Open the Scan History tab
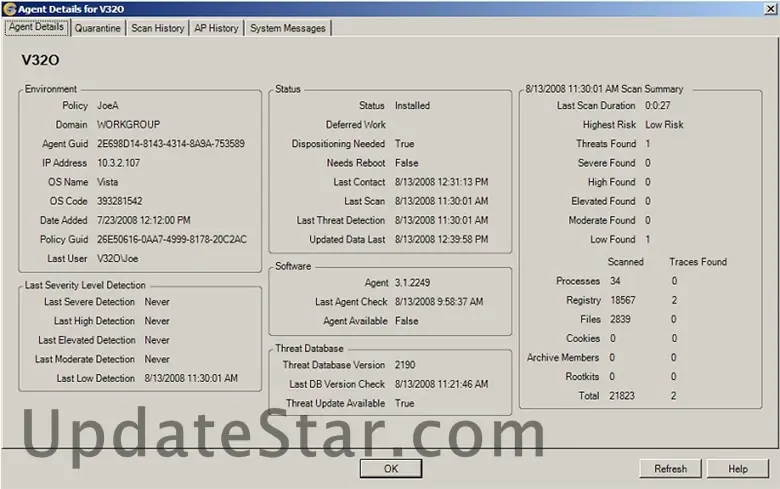Screen dimensions: 780x489 click(158, 28)
